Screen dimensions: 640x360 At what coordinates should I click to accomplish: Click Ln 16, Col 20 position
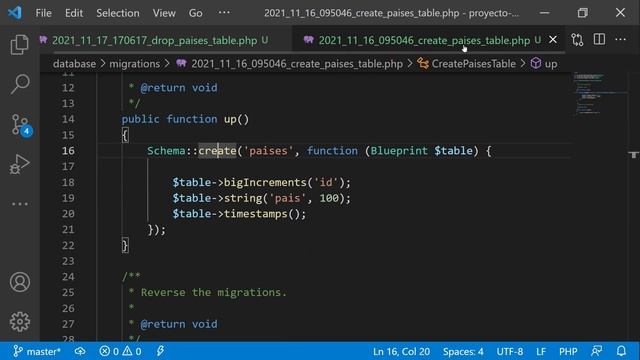click(401, 351)
